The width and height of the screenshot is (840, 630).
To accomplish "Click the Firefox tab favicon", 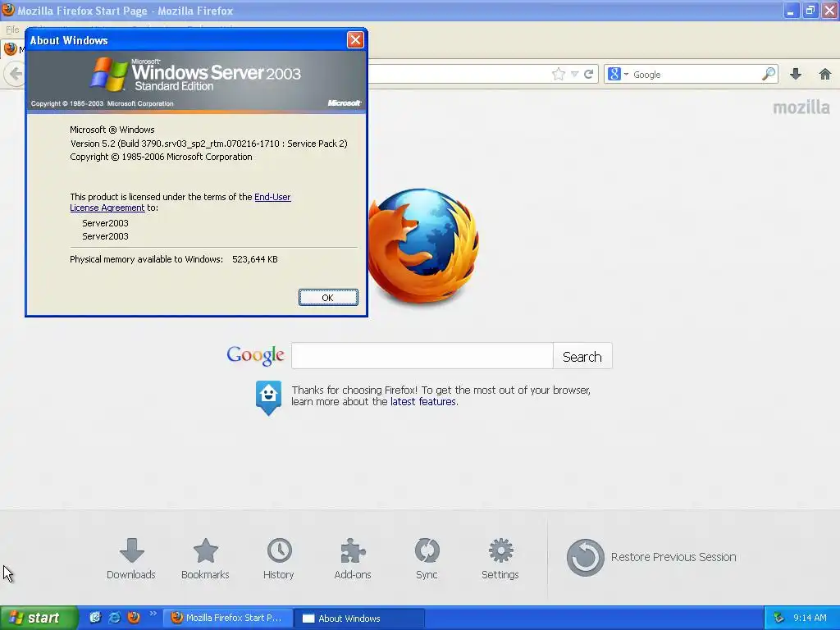I will tap(10, 48).
